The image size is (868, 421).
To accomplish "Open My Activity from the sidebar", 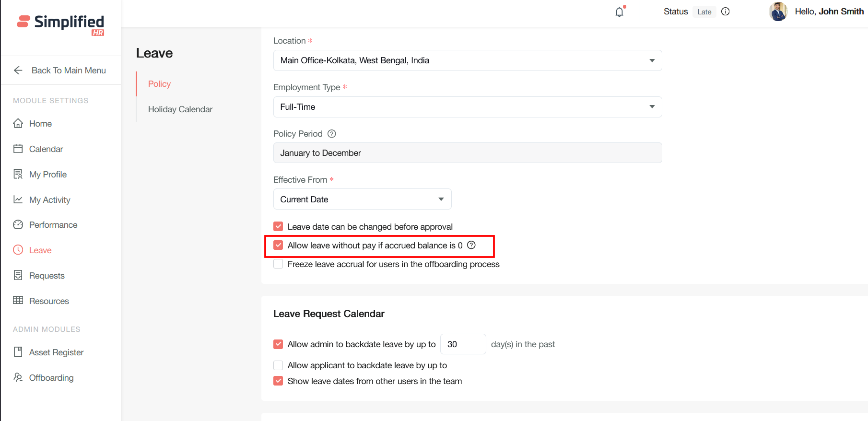I will point(49,200).
